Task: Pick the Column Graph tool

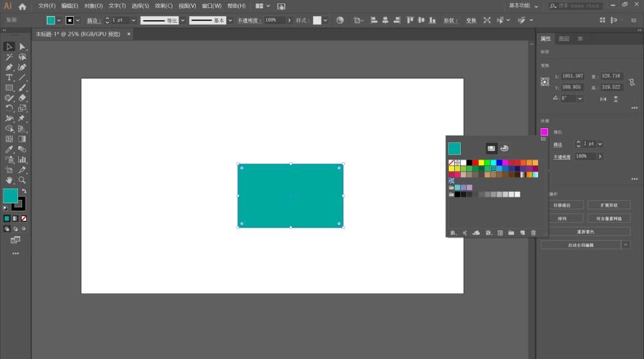Action: (x=22, y=160)
